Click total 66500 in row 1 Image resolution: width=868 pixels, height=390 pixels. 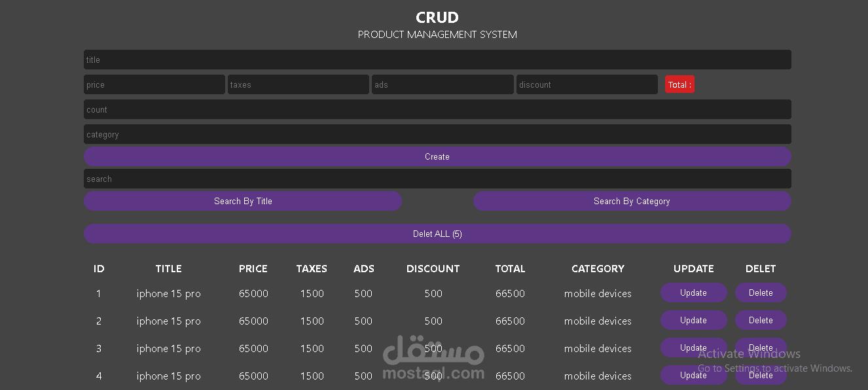[511, 294]
